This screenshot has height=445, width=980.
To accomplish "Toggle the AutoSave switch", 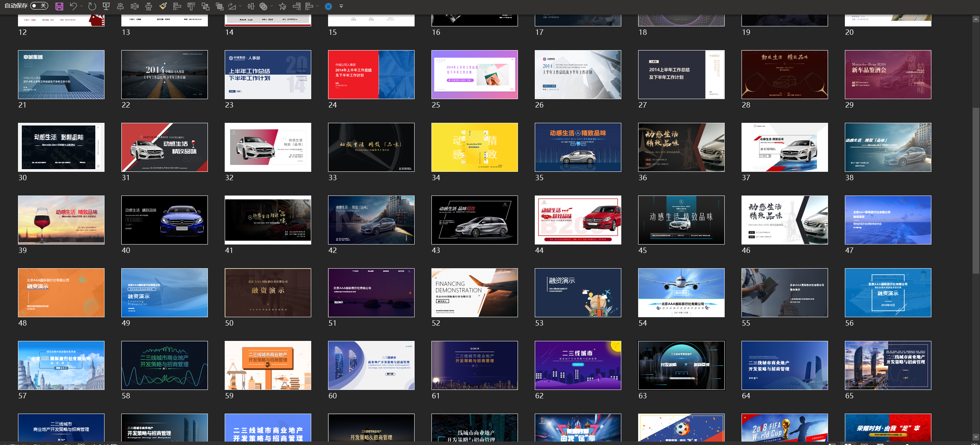I will 39,6.
